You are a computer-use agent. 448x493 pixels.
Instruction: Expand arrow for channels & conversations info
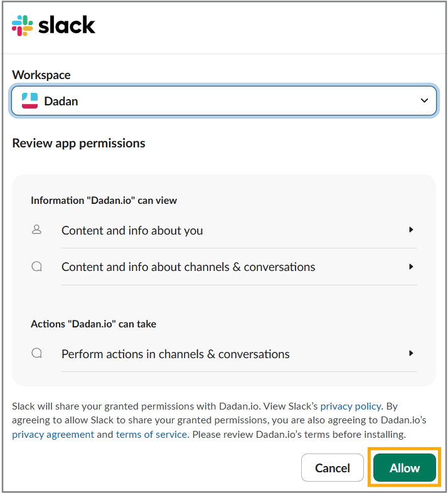pyautogui.click(x=411, y=267)
